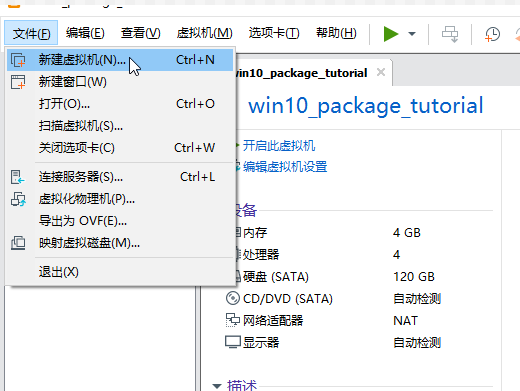Click the 4 GB memory value

(x=407, y=233)
